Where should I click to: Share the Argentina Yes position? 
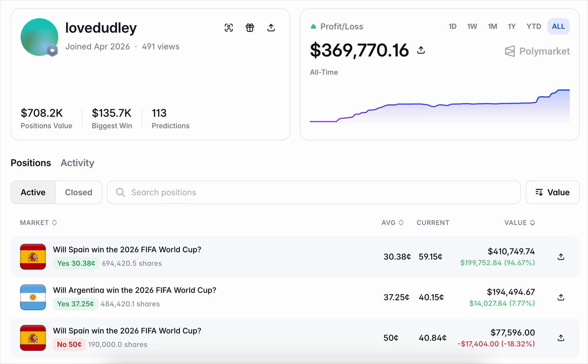coord(561,297)
